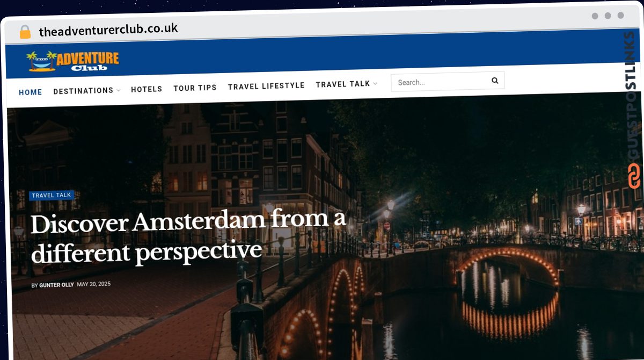Click the first window control dot

click(595, 16)
